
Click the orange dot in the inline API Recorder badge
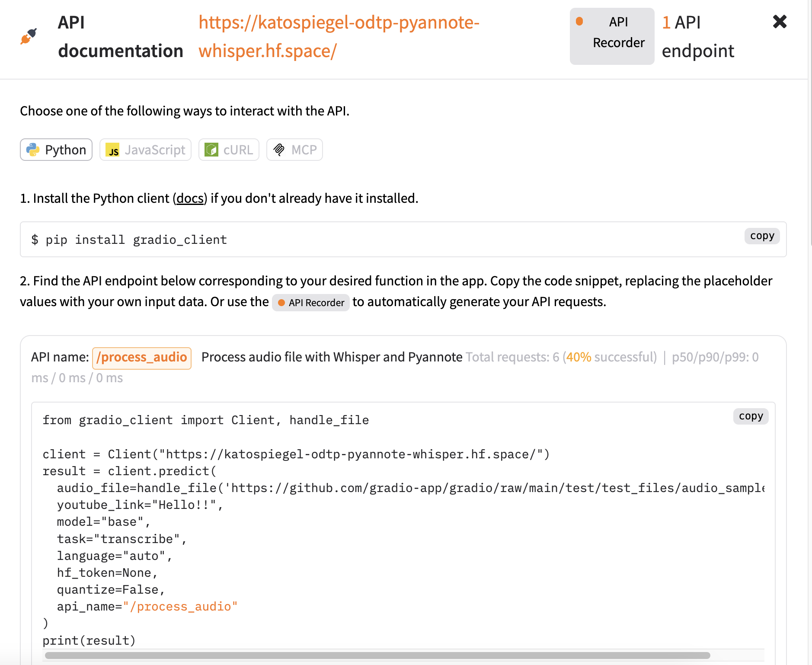coord(281,302)
